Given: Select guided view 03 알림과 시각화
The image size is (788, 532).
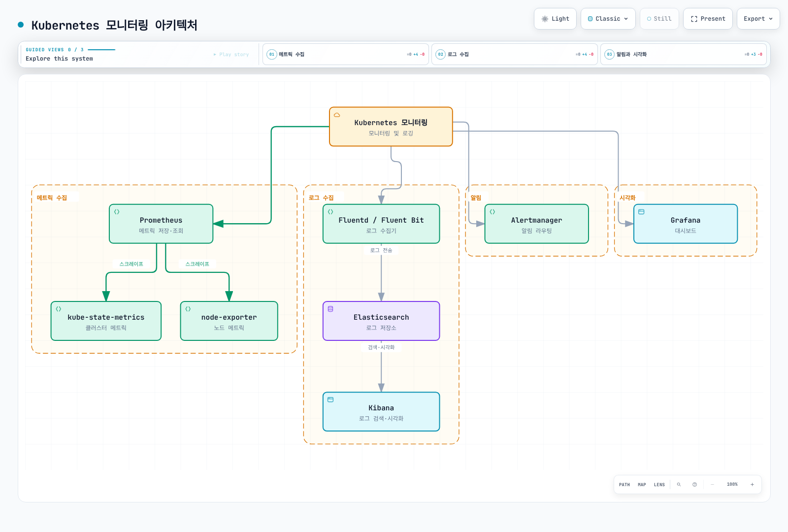Looking at the screenshot, I should 684,54.
